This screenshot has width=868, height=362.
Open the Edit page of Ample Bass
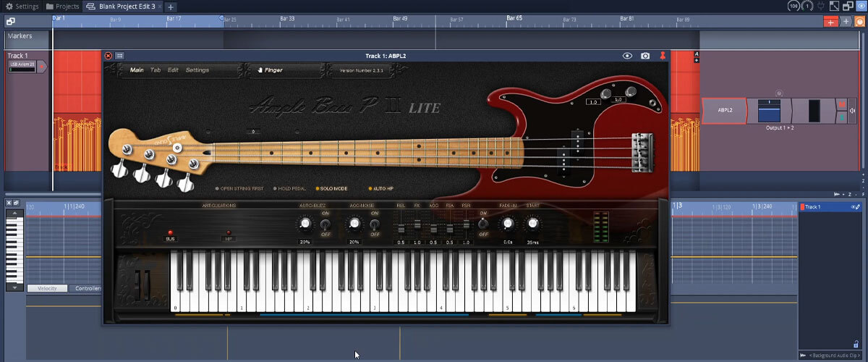[173, 70]
